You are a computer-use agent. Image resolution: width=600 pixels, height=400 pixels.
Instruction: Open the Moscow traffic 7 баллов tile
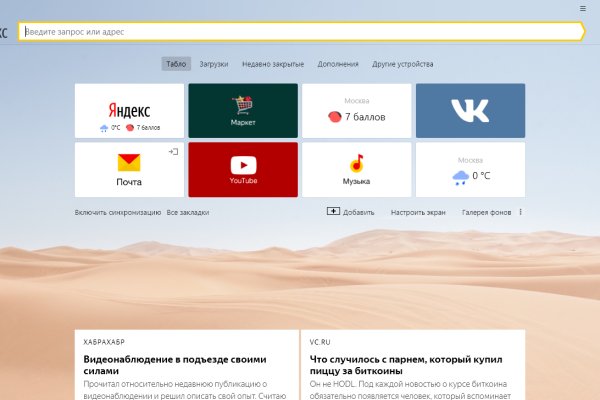pos(356,111)
